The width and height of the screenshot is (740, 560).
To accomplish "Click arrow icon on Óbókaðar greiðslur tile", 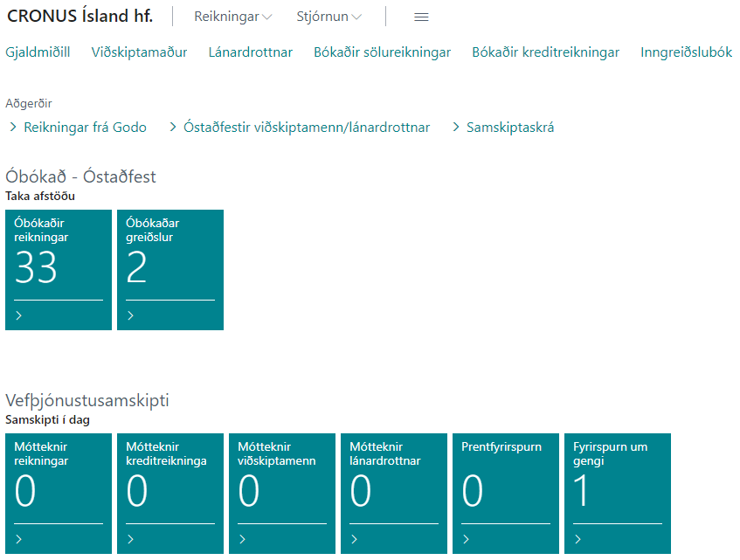I will click(131, 315).
